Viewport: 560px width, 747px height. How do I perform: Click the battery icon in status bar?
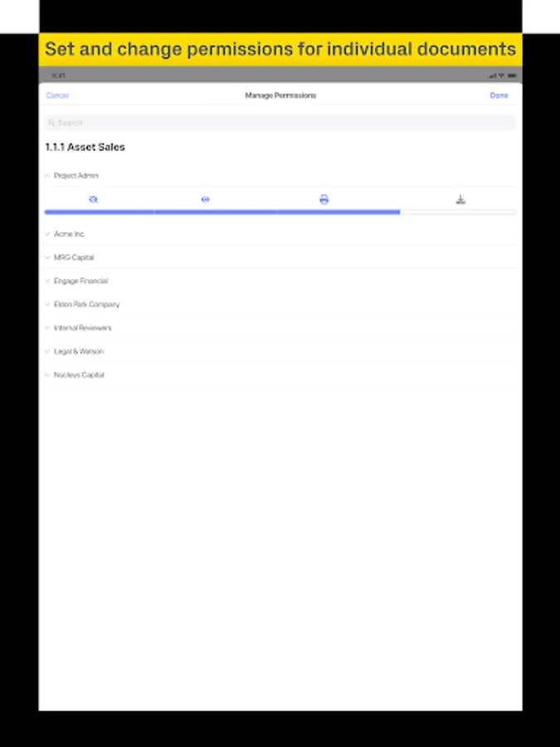coord(512,76)
